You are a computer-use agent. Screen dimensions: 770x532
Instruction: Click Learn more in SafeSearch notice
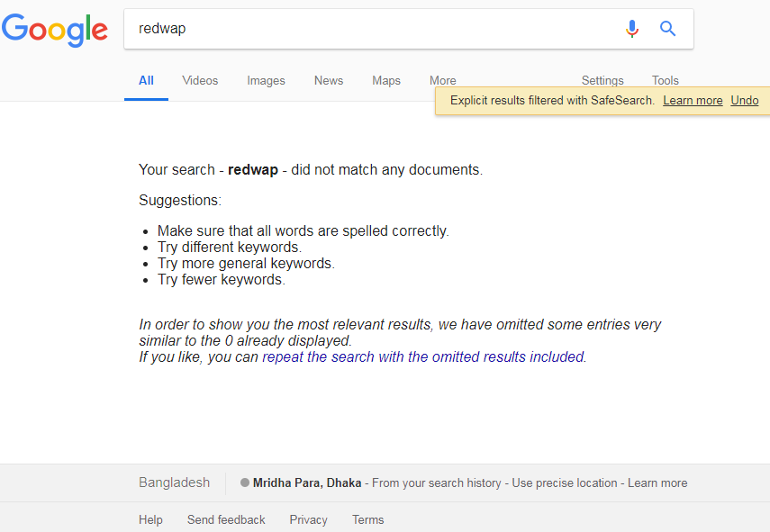pos(693,101)
